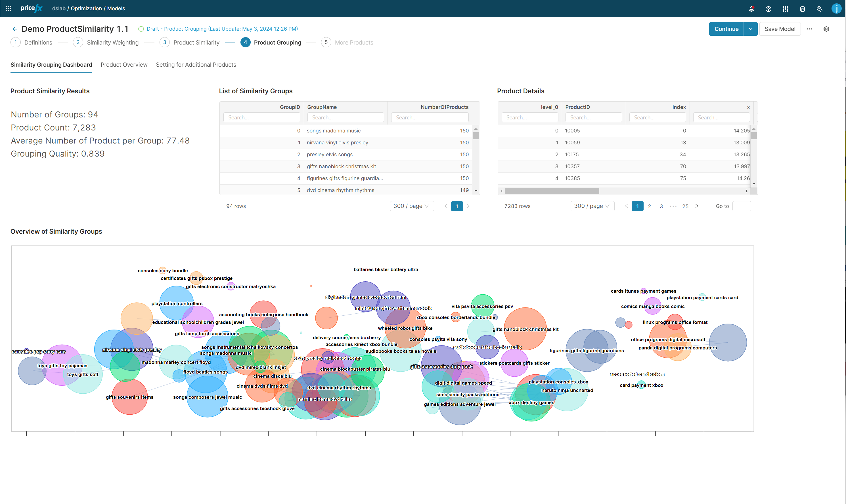This screenshot has width=846, height=504.
Task: Select the Similarity Weighting step
Action: 112,43
